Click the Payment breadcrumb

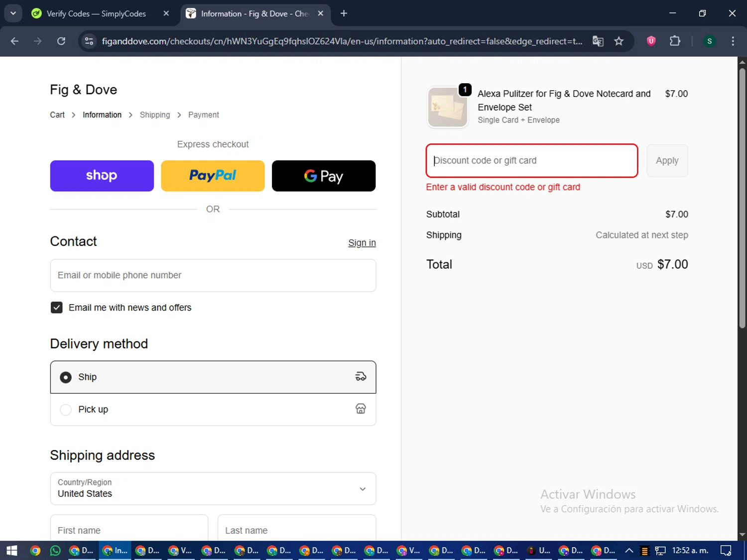204,115
